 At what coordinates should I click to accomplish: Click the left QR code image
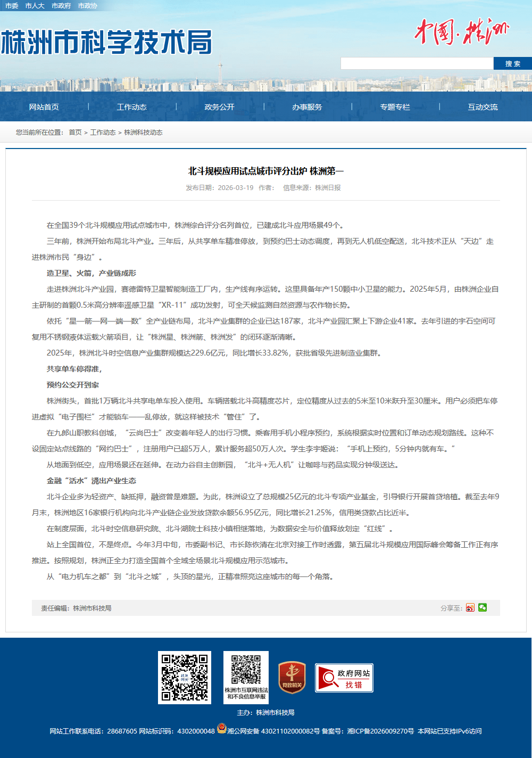(x=185, y=677)
